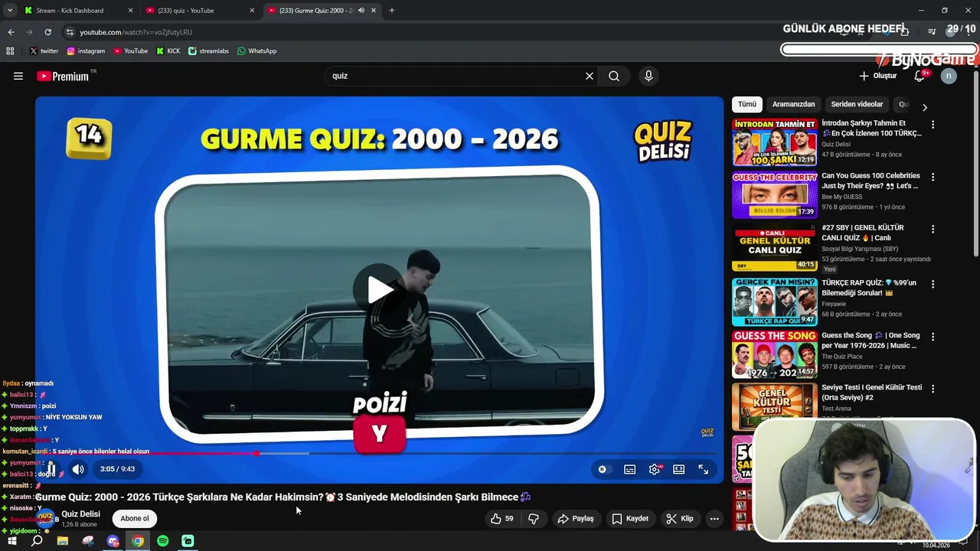Open options for Seviye Testi video
The height and width of the screenshot is (551, 980).
[933, 389]
